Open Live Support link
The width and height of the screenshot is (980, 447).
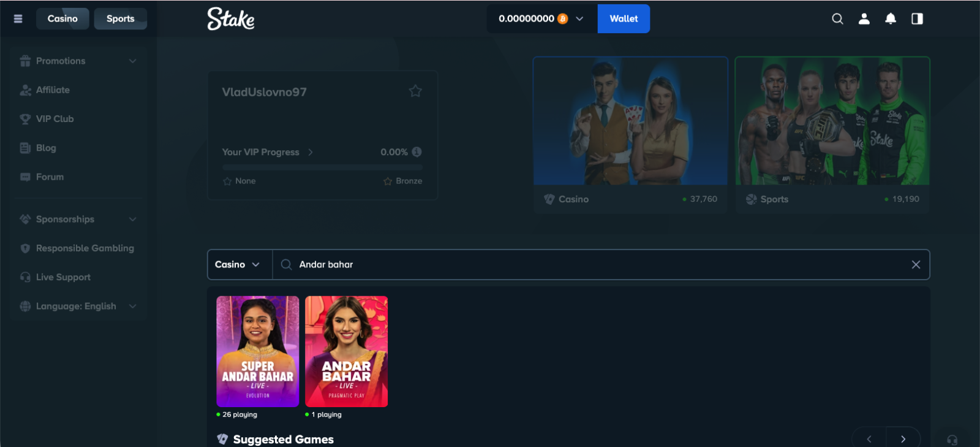pos(63,277)
